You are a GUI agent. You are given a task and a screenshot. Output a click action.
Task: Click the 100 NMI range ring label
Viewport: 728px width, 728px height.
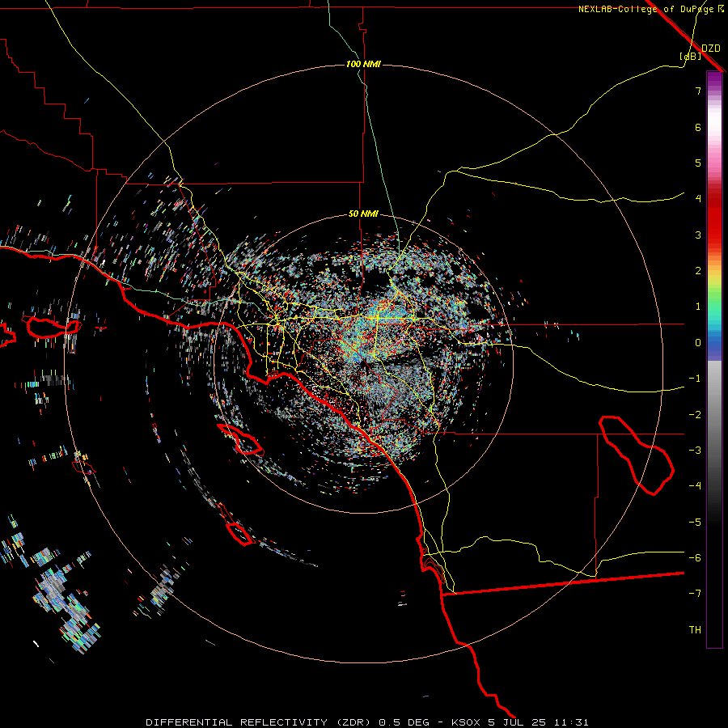[363, 64]
